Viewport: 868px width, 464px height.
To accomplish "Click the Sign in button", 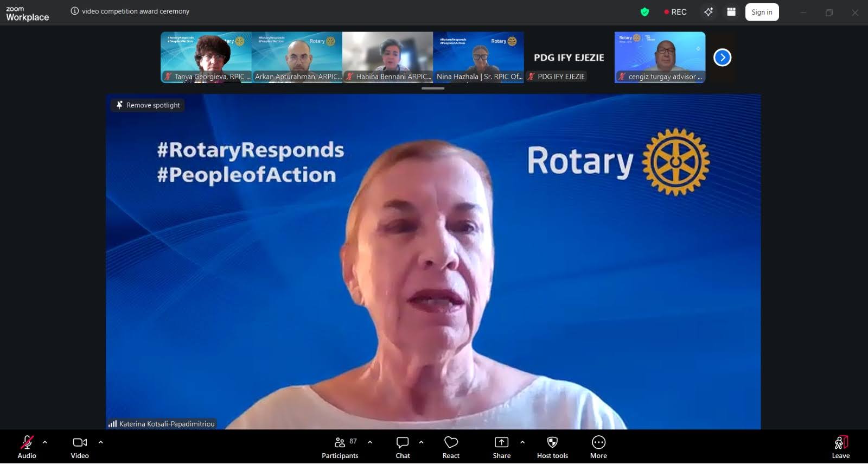I will [x=762, y=12].
